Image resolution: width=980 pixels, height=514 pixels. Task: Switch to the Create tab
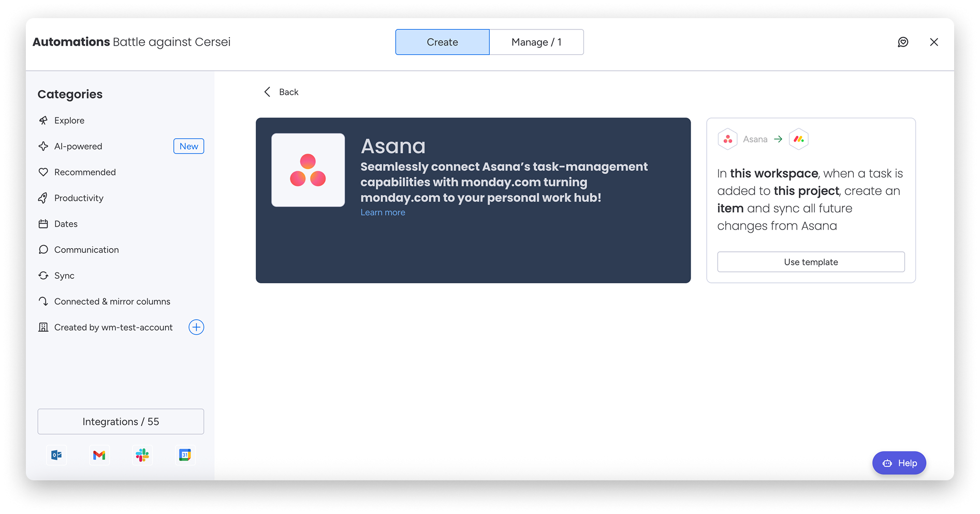pos(442,42)
